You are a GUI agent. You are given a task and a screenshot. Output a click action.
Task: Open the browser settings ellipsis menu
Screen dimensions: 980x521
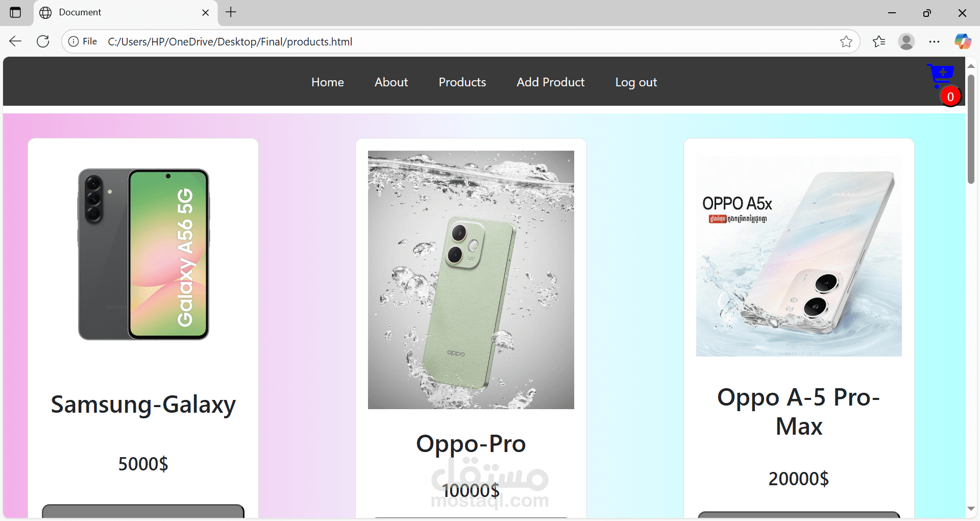[934, 41]
